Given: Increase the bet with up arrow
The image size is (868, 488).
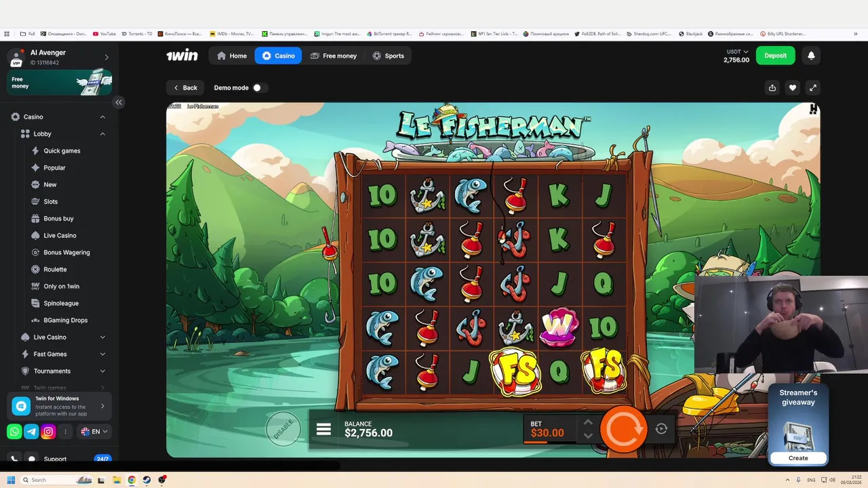Looking at the screenshot, I should click(588, 422).
